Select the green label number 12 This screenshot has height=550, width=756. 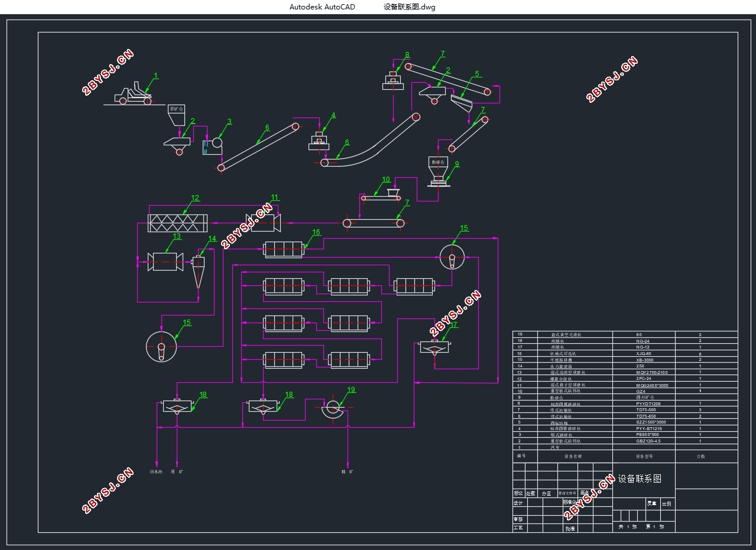(x=195, y=198)
